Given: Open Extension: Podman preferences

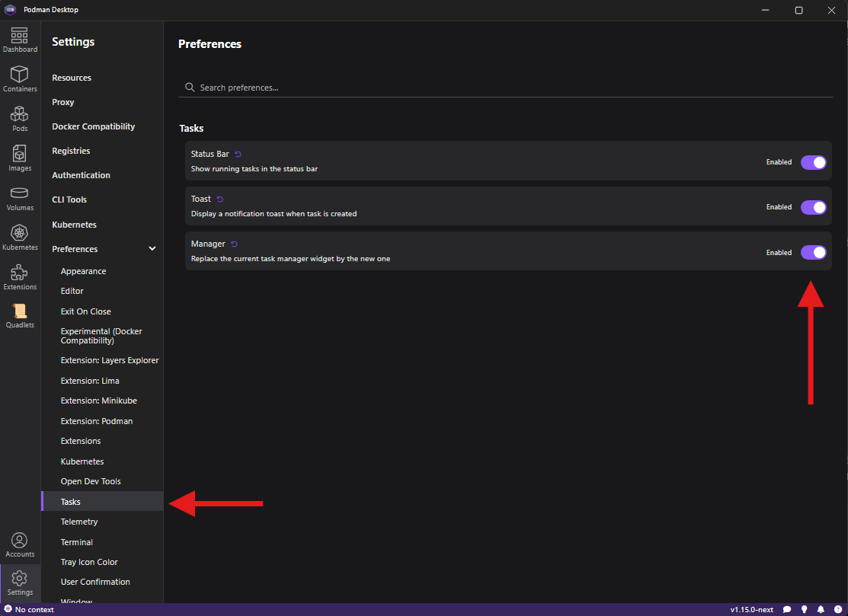Looking at the screenshot, I should (x=97, y=421).
